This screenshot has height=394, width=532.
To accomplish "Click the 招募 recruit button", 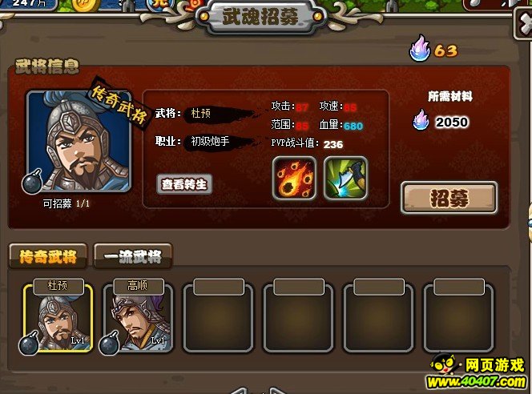I will pyautogui.click(x=449, y=198).
